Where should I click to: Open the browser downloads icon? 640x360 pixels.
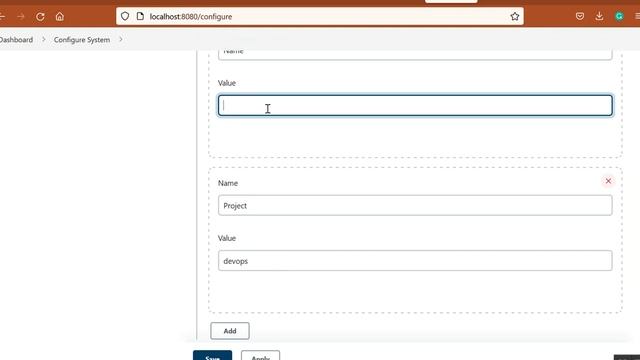599,16
